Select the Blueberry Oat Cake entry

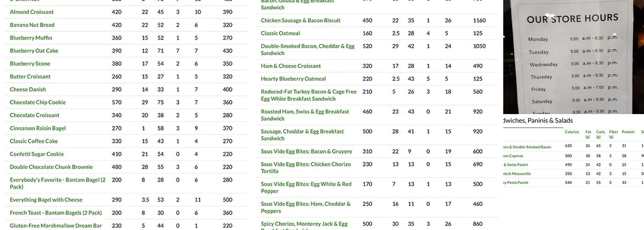tap(34, 51)
